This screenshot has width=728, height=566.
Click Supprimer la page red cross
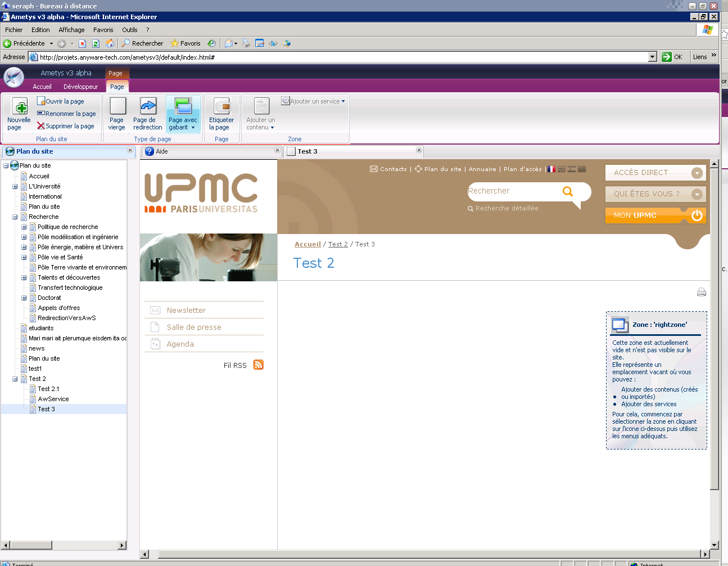pos(40,126)
